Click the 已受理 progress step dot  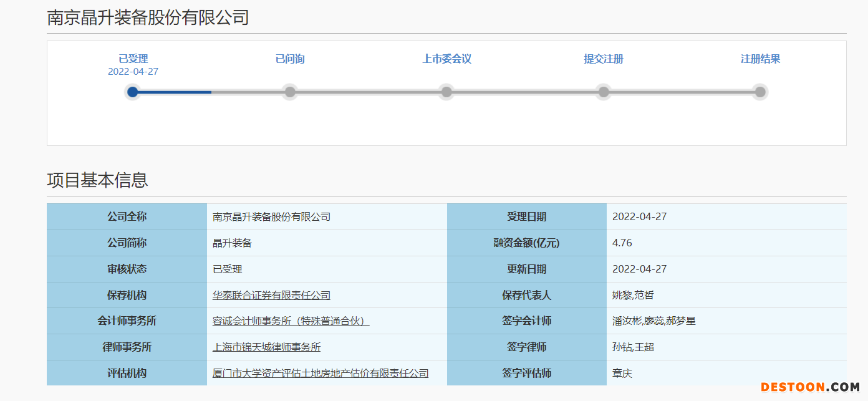point(132,92)
